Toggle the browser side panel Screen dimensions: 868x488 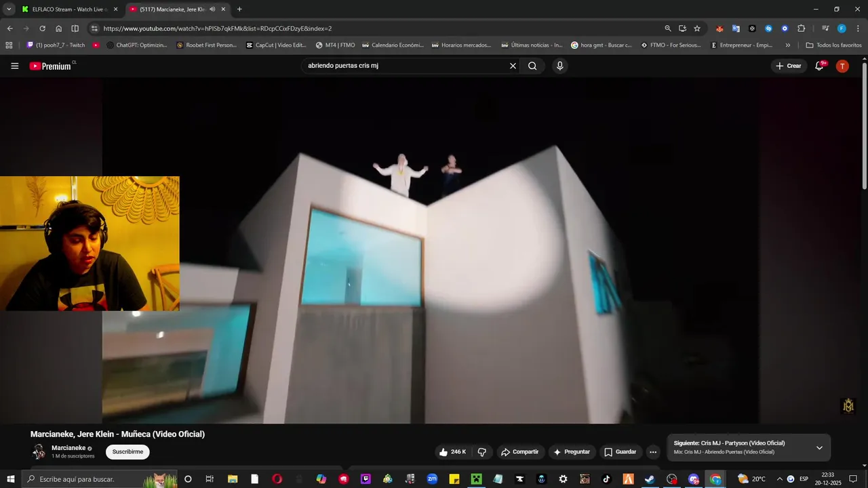tap(75, 28)
